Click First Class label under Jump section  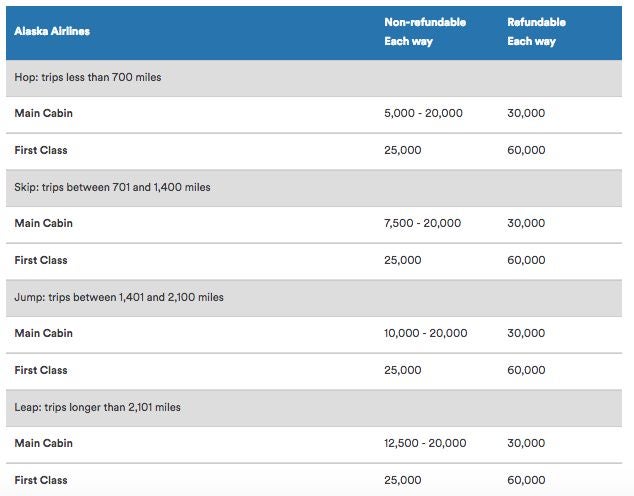[x=41, y=370]
